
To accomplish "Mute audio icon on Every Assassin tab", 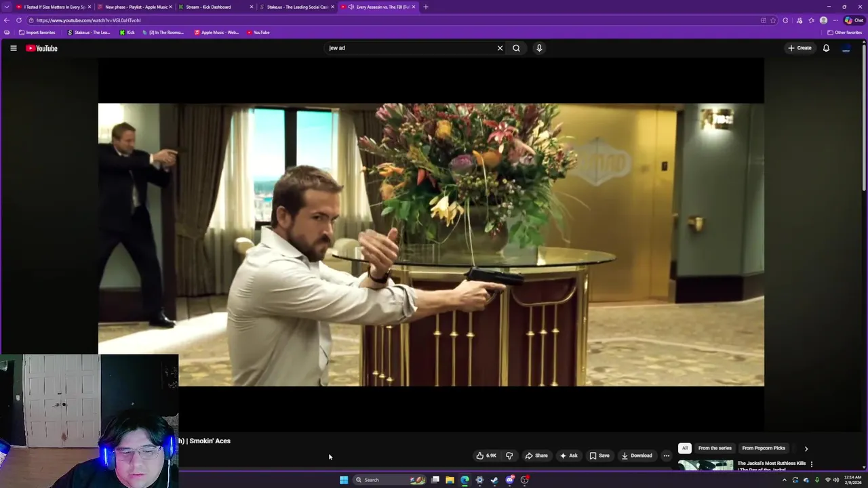I will pyautogui.click(x=351, y=7).
